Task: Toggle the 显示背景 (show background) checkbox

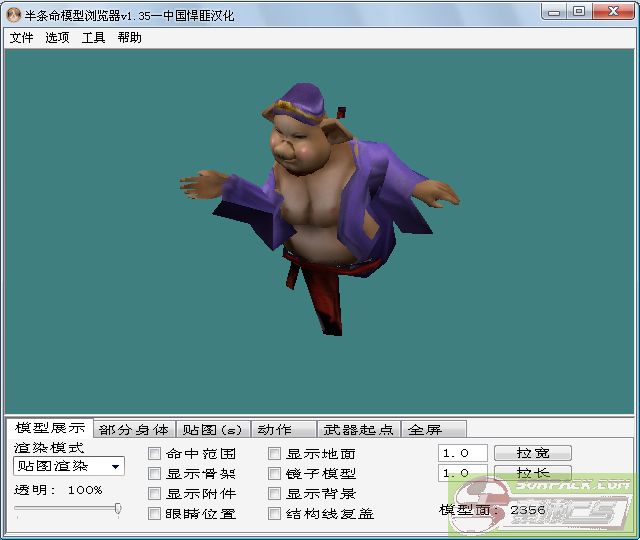Action: pyautogui.click(x=275, y=494)
